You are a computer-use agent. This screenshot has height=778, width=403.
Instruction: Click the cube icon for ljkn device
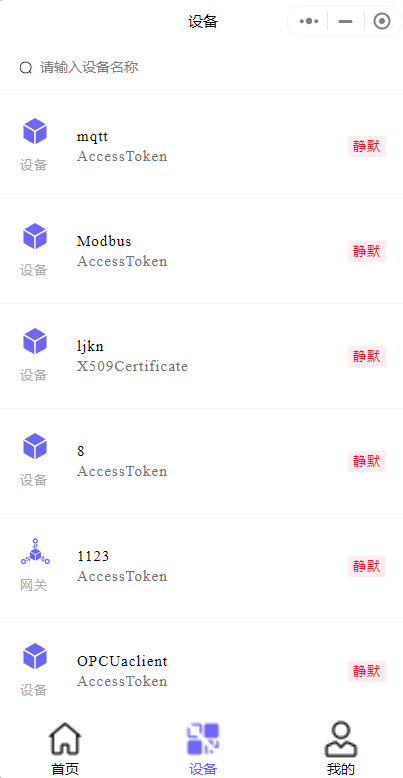pos(35,341)
